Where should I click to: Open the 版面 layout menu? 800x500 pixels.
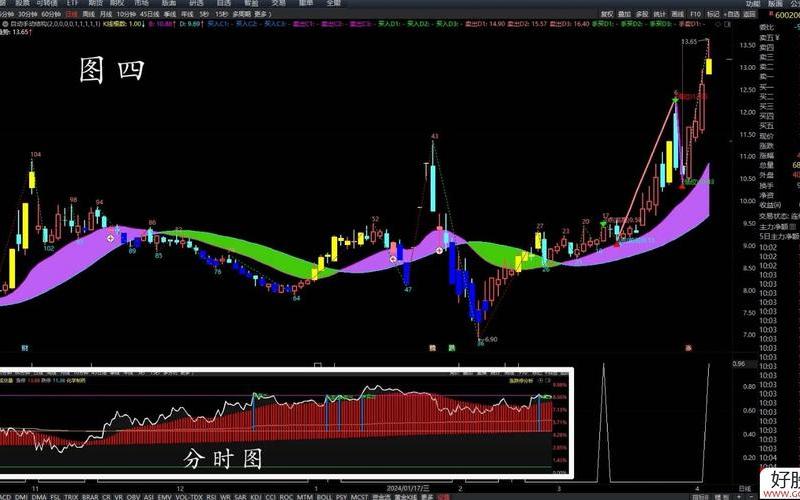tap(775, 4)
